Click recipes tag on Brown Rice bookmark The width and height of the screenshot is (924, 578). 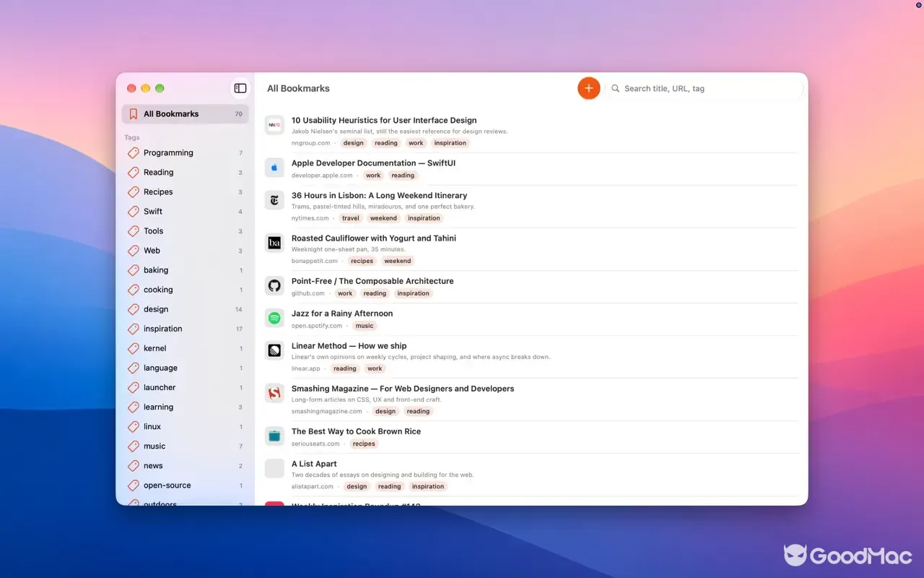(364, 444)
